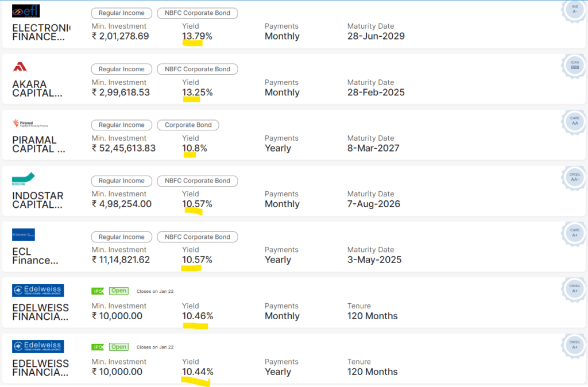
Task: Click NBFC Corporate Bond tag on Akara Capital
Action: (198, 69)
